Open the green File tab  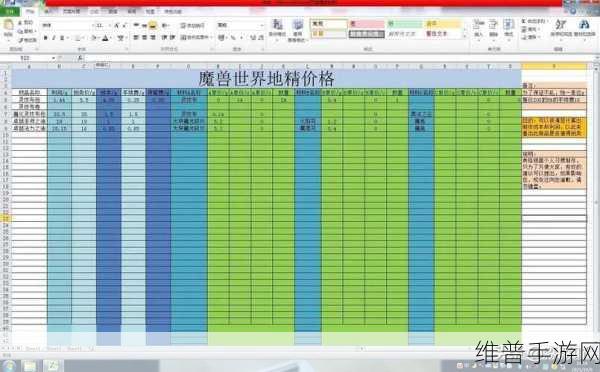(x=10, y=11)
